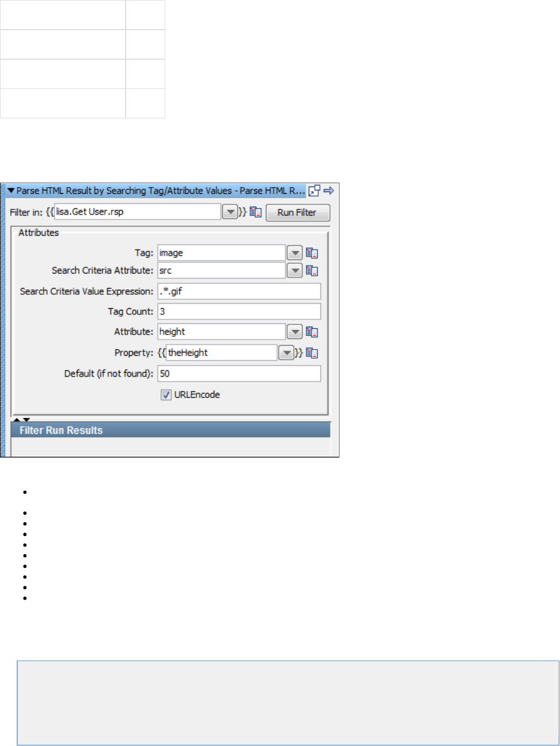Click the Default (if not found) field
The height and width of the screenshot is (746, 560).
(239, 374)
